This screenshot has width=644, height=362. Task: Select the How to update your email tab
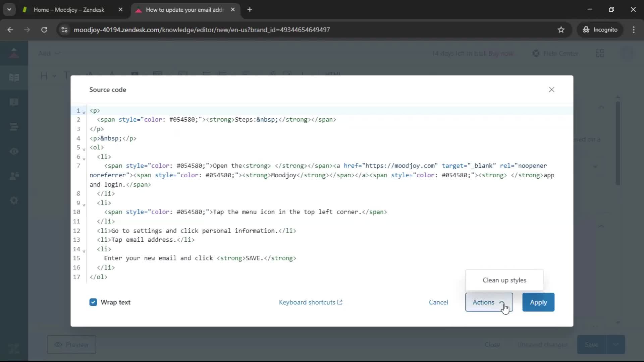point(184,10)
